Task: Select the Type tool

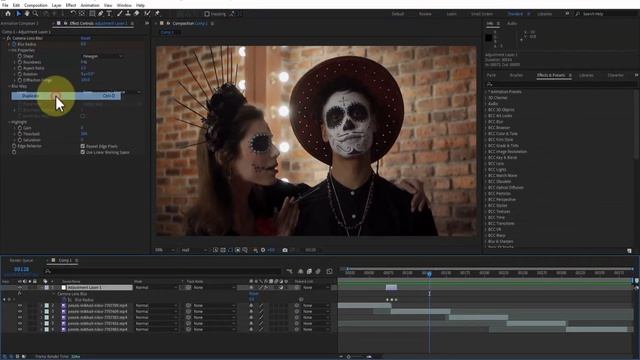Action: click(109, 13)
